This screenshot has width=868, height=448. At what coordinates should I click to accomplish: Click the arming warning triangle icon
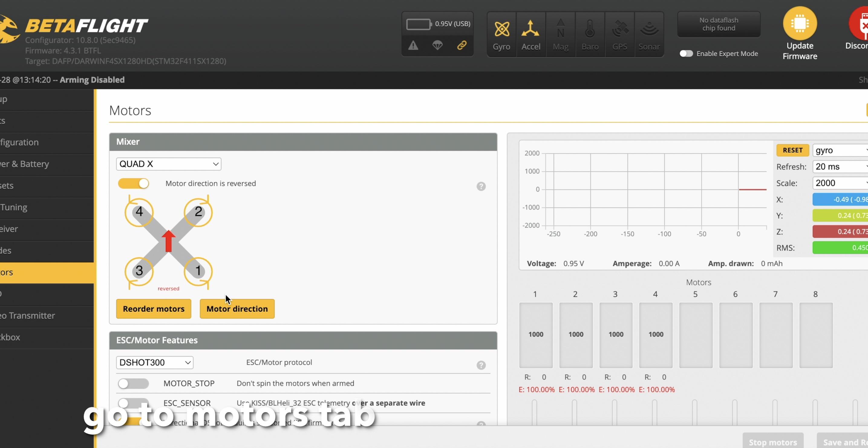point(413,45)
